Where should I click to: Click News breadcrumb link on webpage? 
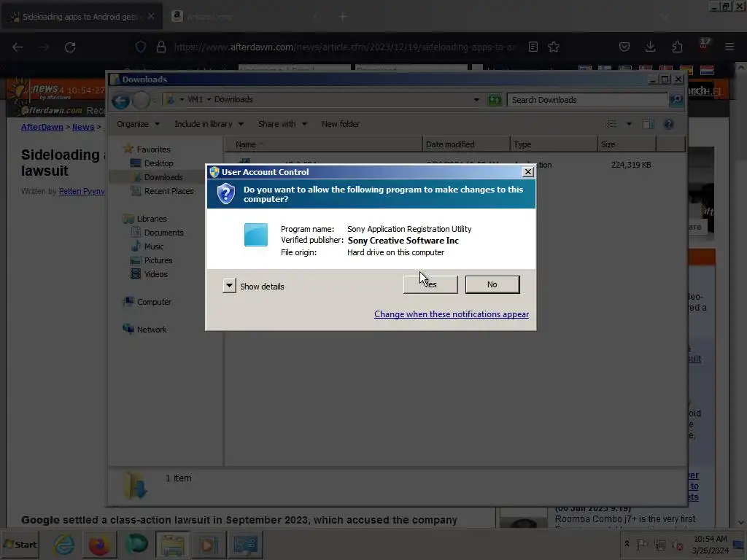[x=83, y=127]
